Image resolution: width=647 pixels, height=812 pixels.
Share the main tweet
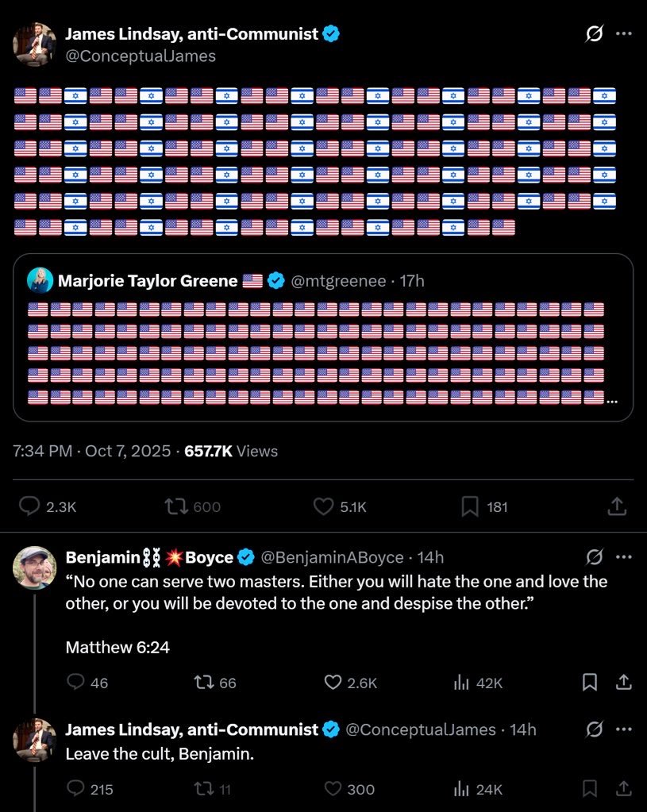coord(617,506)
